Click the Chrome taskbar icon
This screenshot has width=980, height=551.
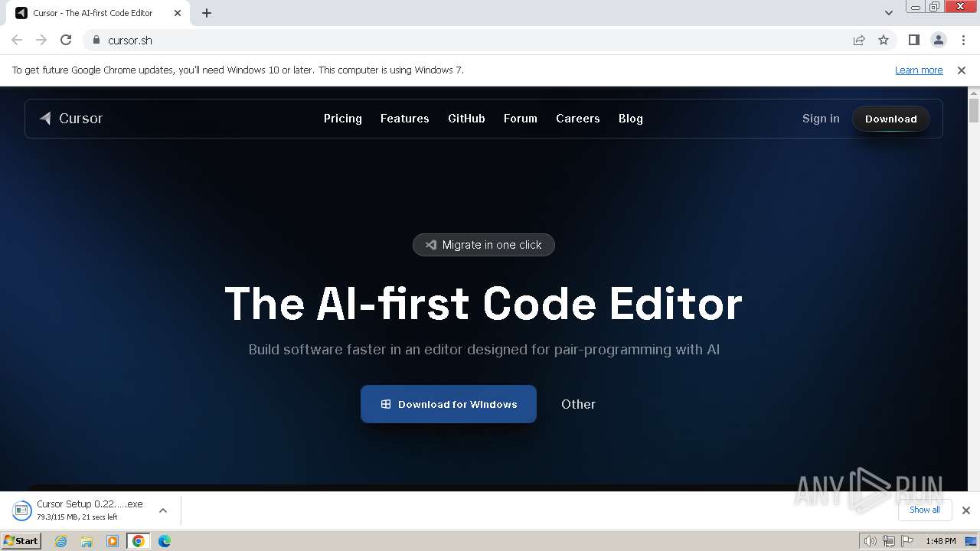[139, 541]
